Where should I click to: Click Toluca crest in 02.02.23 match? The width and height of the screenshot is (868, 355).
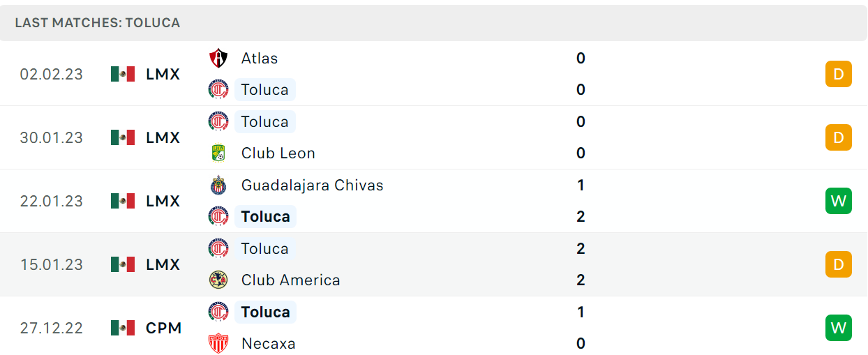coord(218,89)
